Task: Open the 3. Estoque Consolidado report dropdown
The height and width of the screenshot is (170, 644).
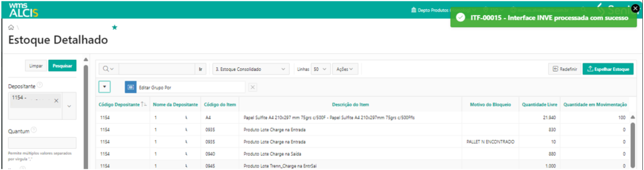Action: pyautogui.click(x=251, y=69)
